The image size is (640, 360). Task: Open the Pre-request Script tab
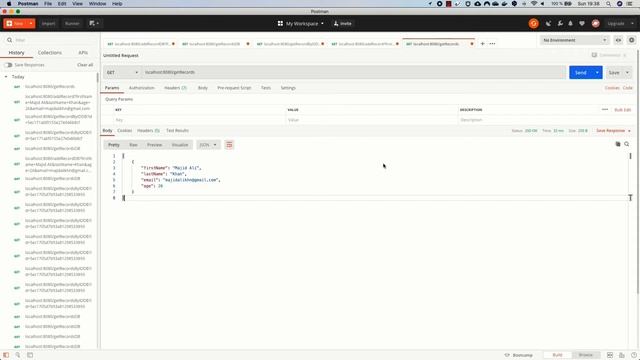234,88
